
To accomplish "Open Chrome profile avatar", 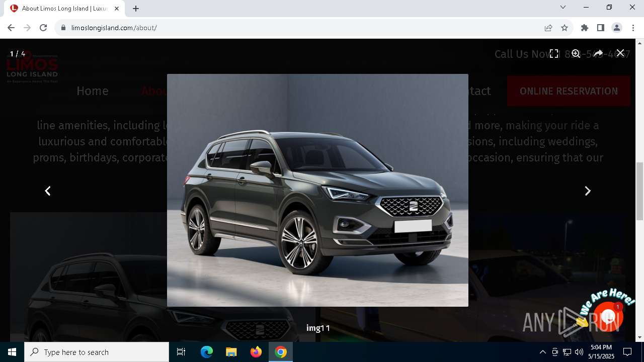I will coord(617,28).
